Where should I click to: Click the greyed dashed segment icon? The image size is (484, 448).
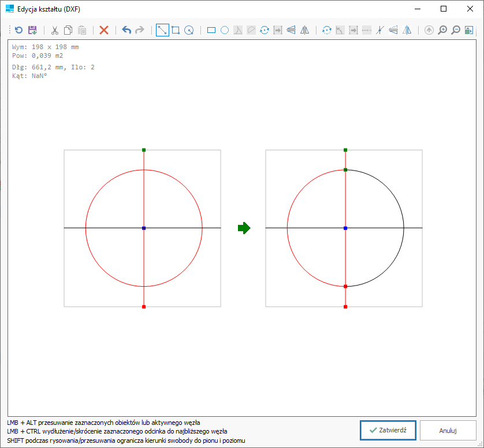[367, 30]
